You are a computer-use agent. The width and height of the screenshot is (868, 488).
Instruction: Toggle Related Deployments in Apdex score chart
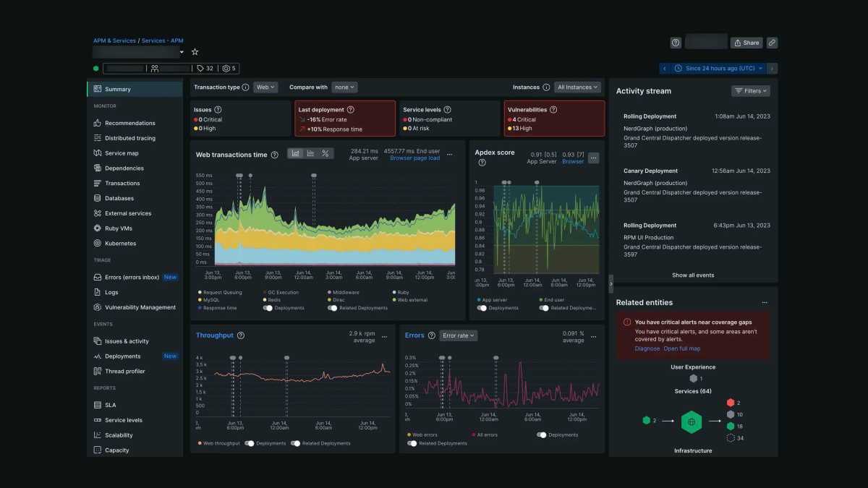point(544,308)
